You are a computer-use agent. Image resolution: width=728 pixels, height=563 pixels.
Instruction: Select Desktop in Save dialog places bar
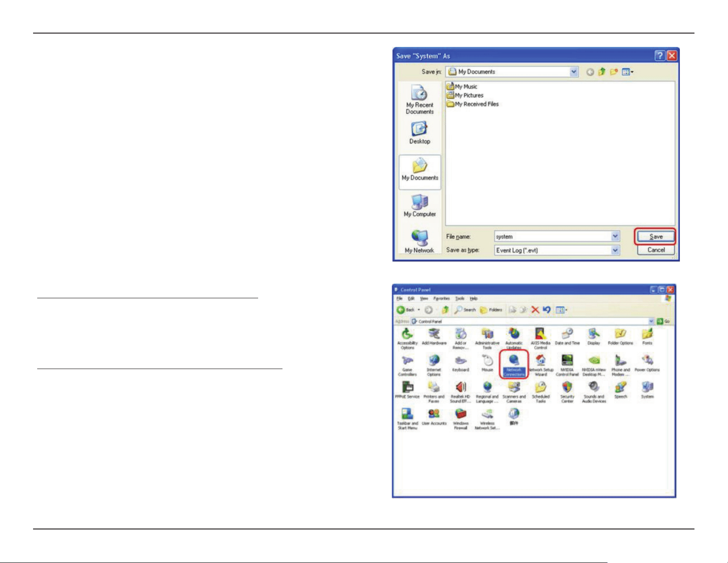point(419,133)
